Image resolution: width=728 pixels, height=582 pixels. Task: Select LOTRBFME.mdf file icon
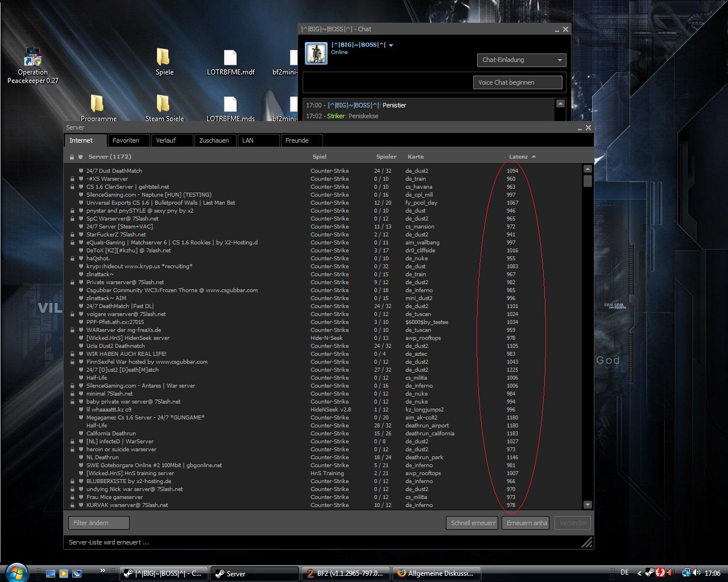tap(230, 62)
